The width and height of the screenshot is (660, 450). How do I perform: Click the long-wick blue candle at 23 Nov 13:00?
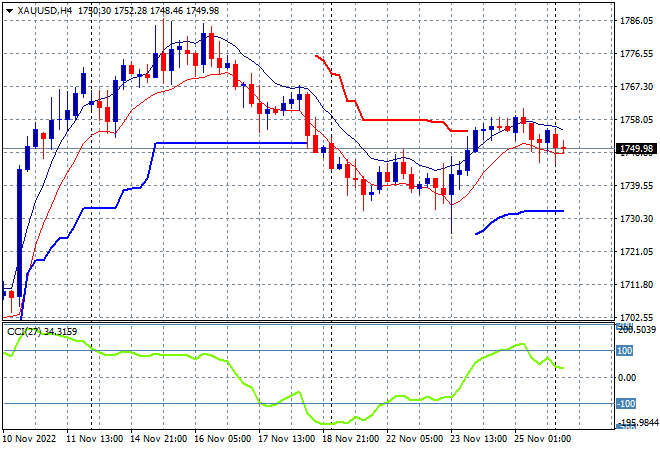pos(452,185)
